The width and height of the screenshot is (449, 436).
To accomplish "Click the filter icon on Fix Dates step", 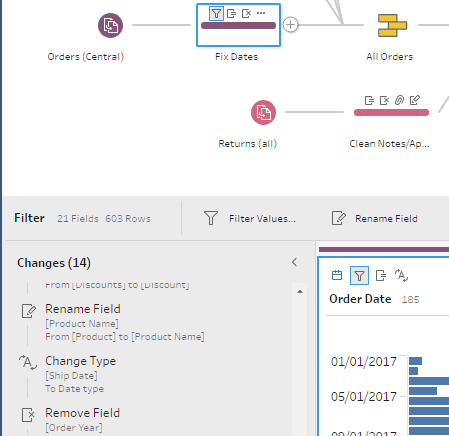I will 216,14.
